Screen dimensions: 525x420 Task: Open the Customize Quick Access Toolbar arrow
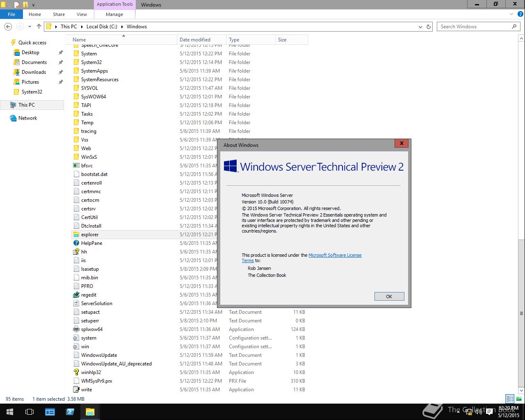pyautogui.click(x=33, y=5)
